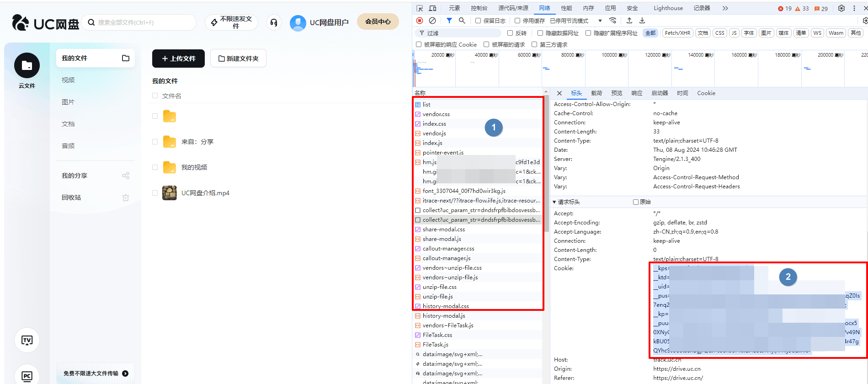This screenshot has height=384, width=868.
Task: Tick the checkbox beside UC网盘介绍.mp4
Action: (x=155, y=193)
